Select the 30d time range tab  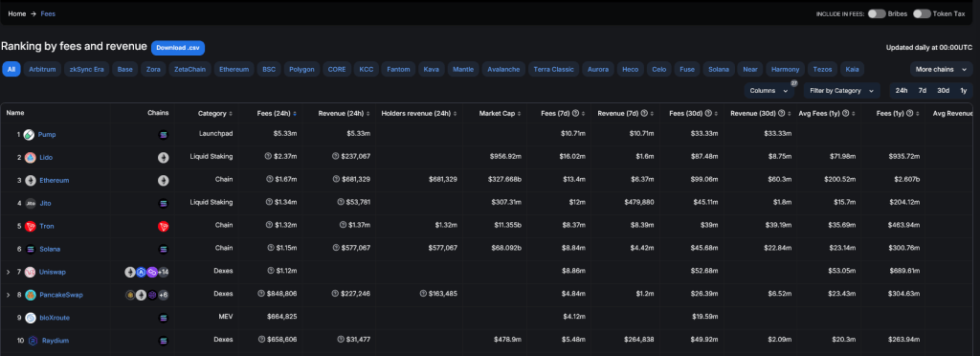pos(943,91)
